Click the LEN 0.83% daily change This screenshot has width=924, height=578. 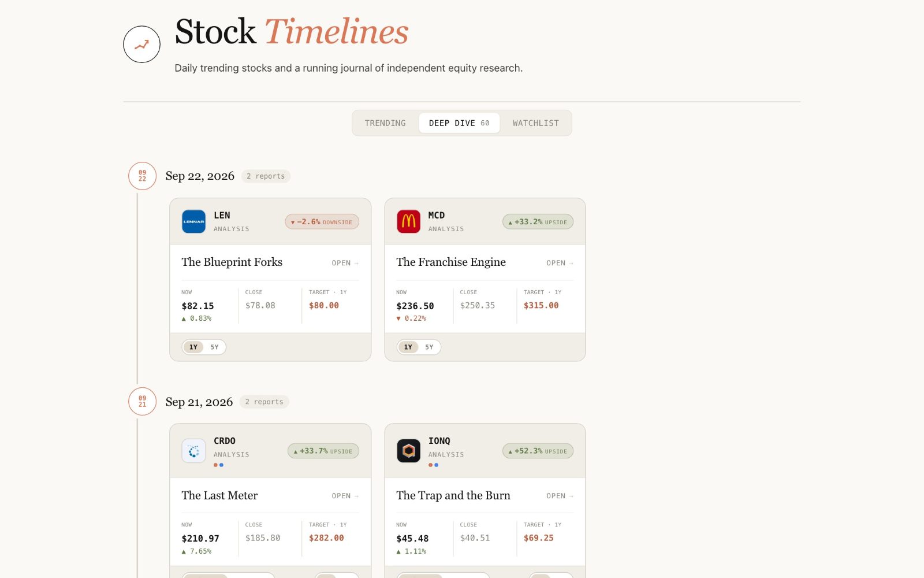[196, 318]
